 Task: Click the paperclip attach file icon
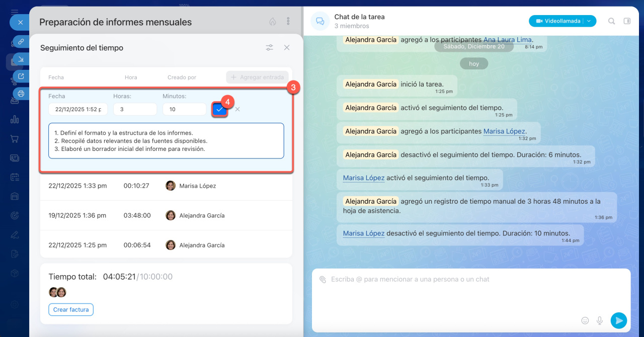tap(323, 279)
